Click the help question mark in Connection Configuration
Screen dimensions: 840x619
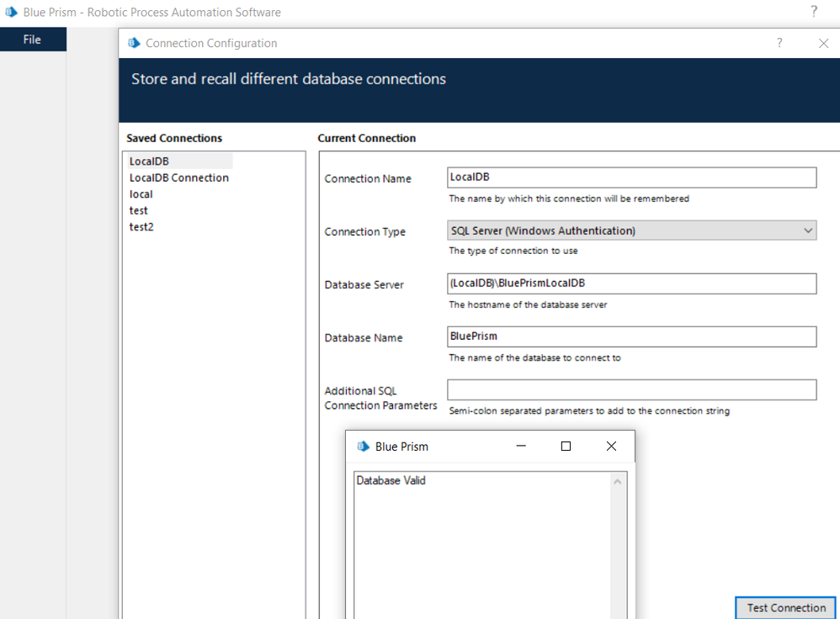pyautogui.click(x=779, y=43)
